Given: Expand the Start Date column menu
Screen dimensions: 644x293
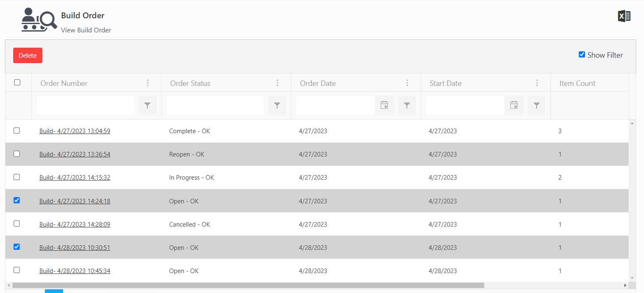Looking at the screenshot, I should (537, 83).
